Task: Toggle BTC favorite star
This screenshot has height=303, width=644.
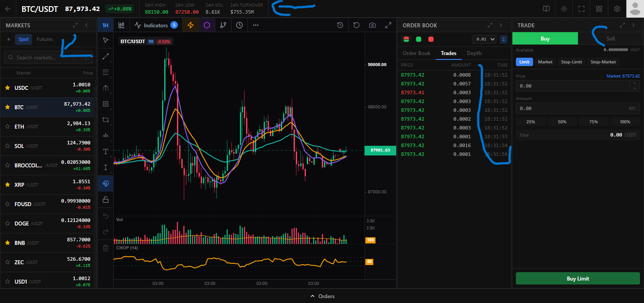Action: tap(7, 107)
